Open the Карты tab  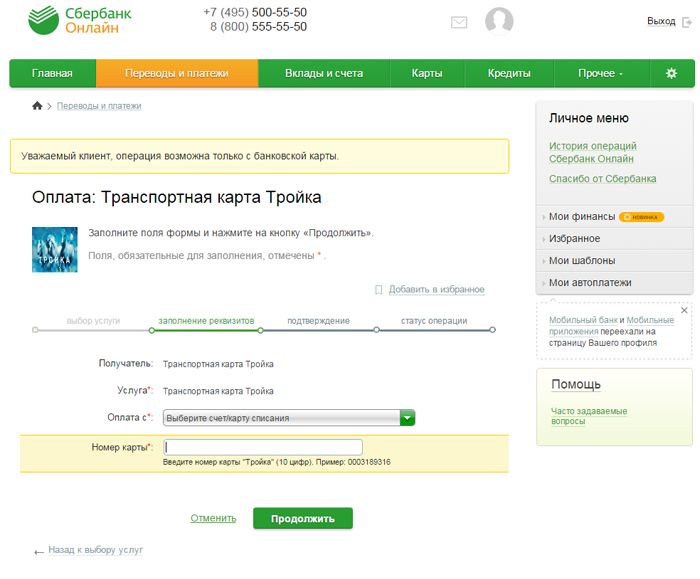coord(427,73)
